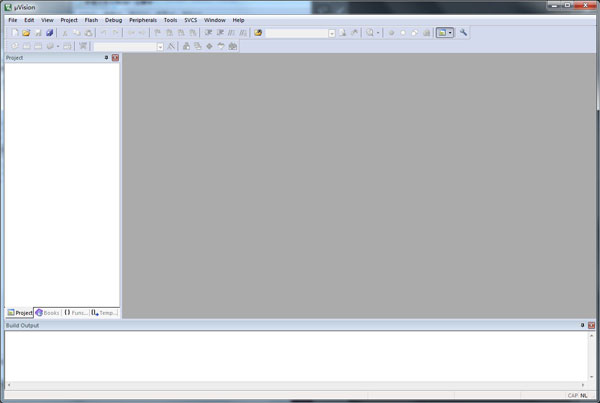
Task: Switch to the Templates tab
Action: point(104,313)
